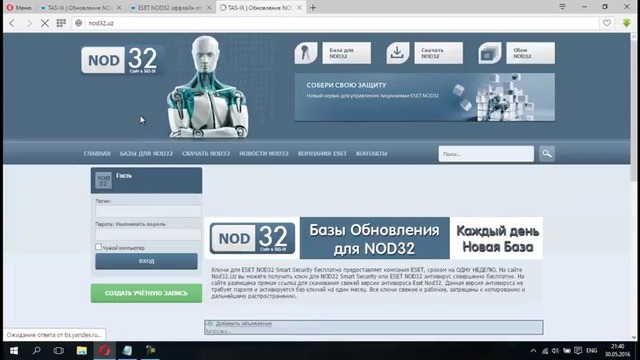Image resolution: width=640 pixels, height=360 pixels.
Task: Switch to the ESET NOD32 оффлайн tab
Action: click(170, 7)
